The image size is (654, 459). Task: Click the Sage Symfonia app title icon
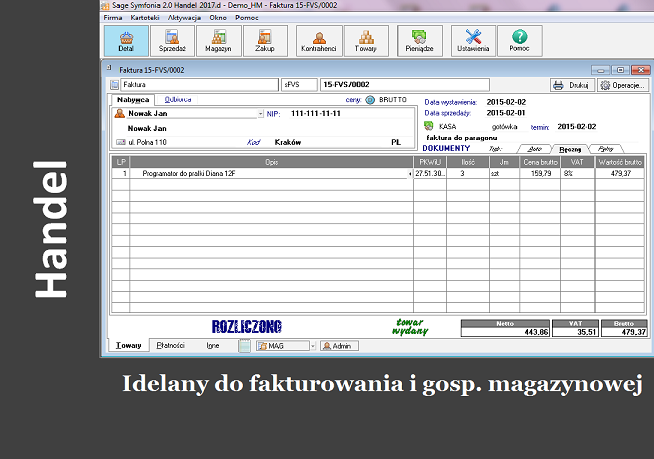[x=106, y=5]
